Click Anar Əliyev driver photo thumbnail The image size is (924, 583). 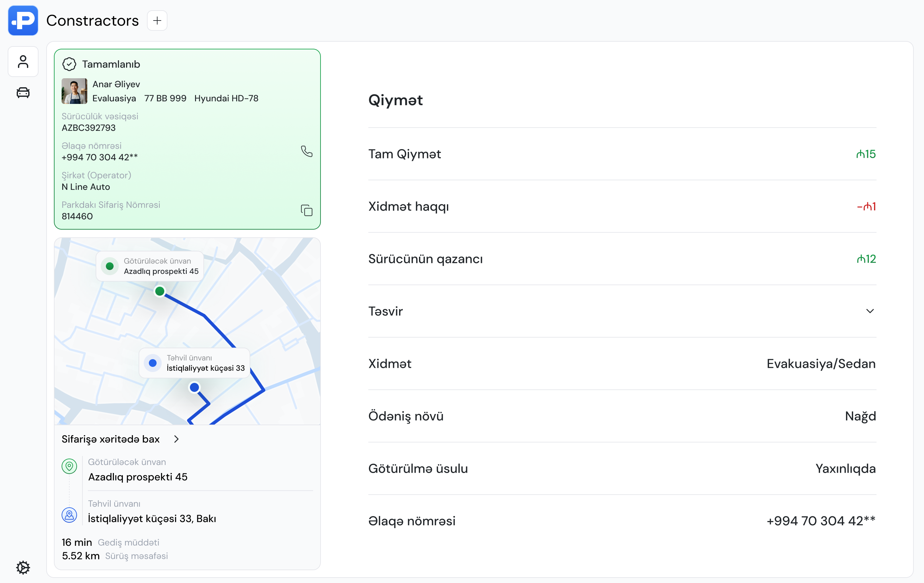click(74, 91)
